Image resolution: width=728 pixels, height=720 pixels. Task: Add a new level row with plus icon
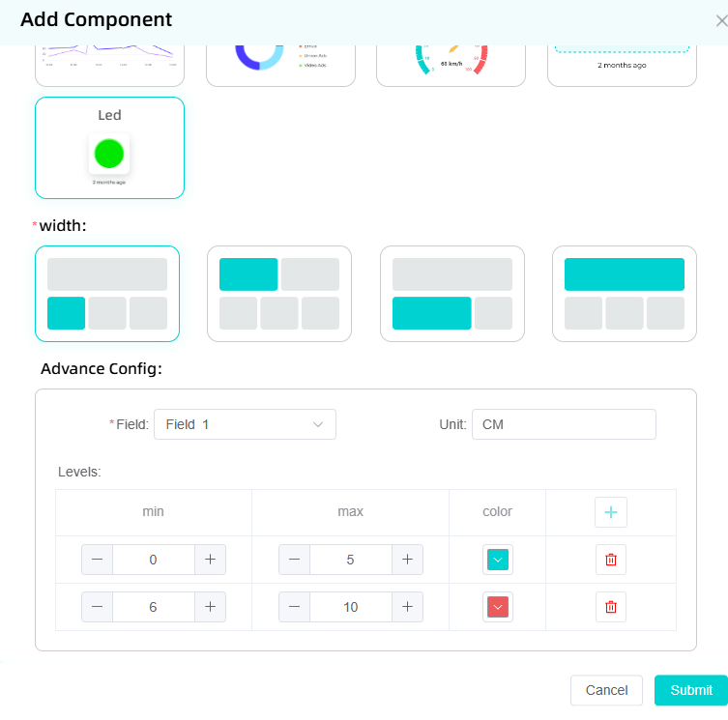click(610, 512)
